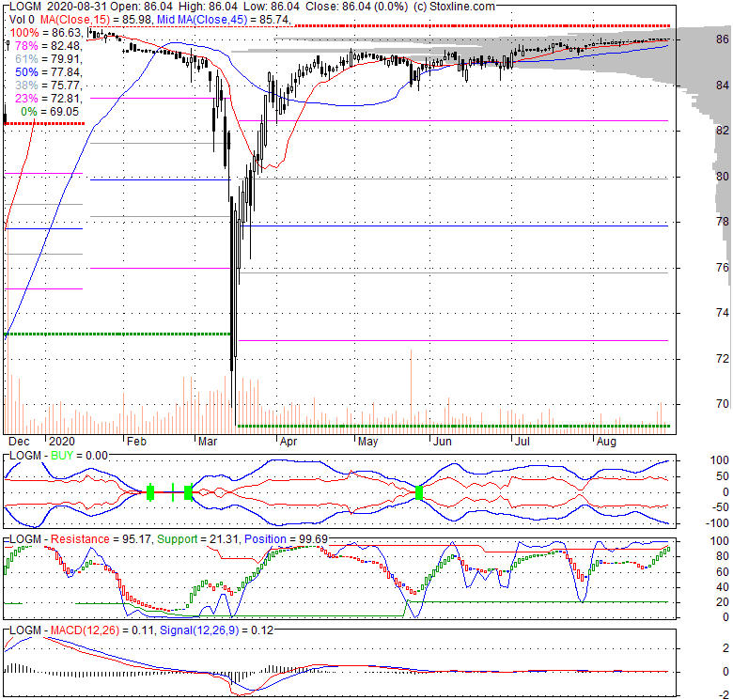
Task: Click the 'High: 86.04' value
Action: pos(207,6)
